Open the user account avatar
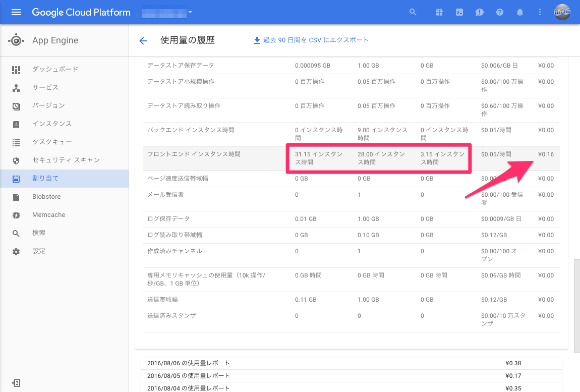 pyautogui.click(x=562, y=12)
